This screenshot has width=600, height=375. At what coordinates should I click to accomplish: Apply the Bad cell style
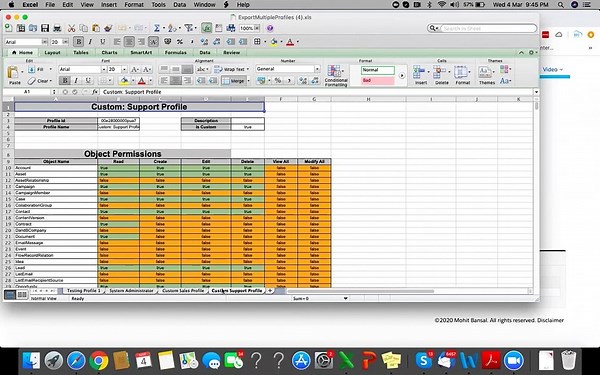pos(378,80)
